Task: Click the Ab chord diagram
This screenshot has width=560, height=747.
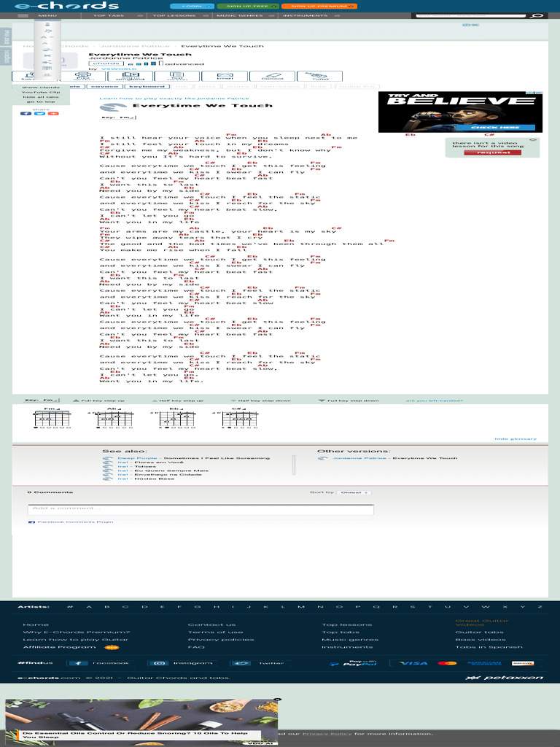Action: [x=114, y=418]
